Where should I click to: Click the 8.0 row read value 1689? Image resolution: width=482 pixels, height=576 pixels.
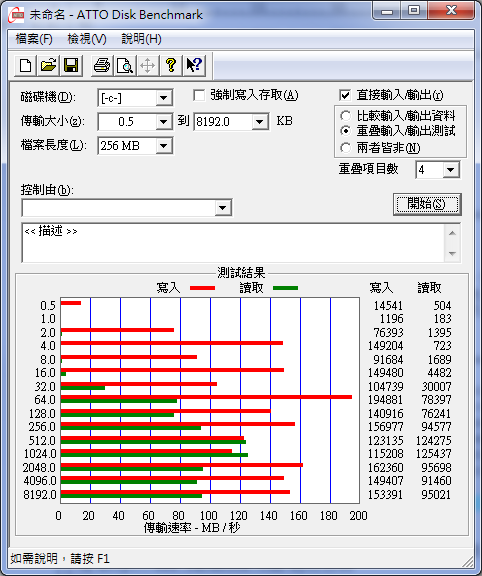tap(439, 360)
